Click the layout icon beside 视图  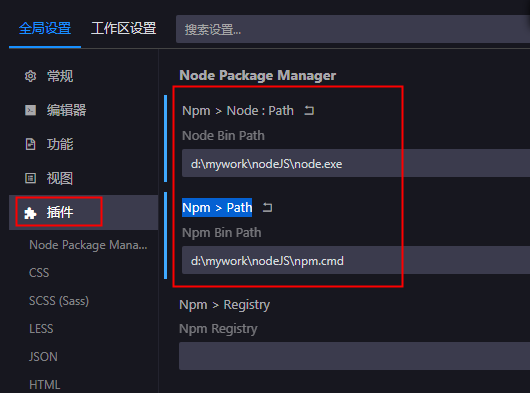click(x=30, y=178)
